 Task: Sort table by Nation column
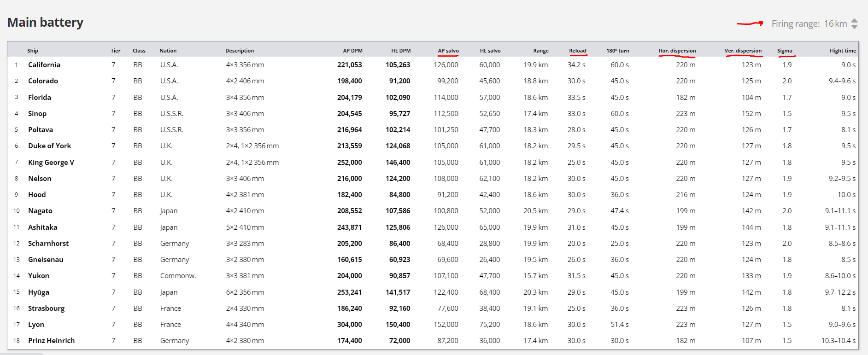tap(168, 51)
